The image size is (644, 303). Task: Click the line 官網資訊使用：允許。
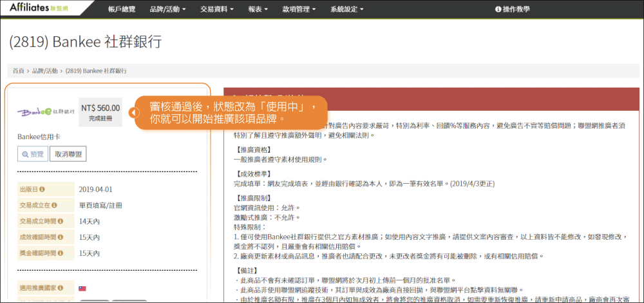267,208
